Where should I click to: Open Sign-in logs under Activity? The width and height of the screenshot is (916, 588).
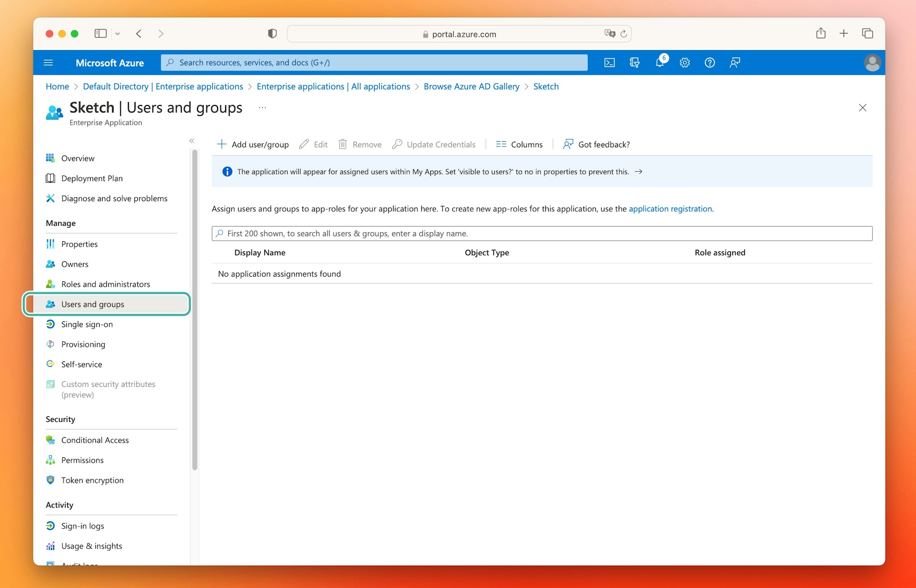tap(83, 526)
